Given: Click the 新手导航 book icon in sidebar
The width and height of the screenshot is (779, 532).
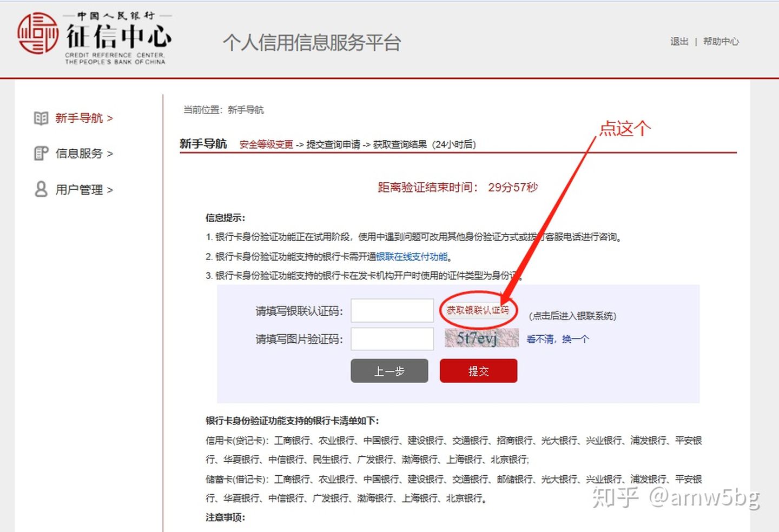Looking at the screenshot, I should [x=41, y=118].
